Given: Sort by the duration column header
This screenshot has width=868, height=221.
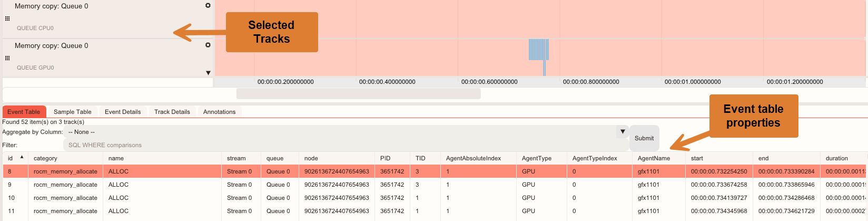Looking at the screenshot, I should click(x=837, y=158).
